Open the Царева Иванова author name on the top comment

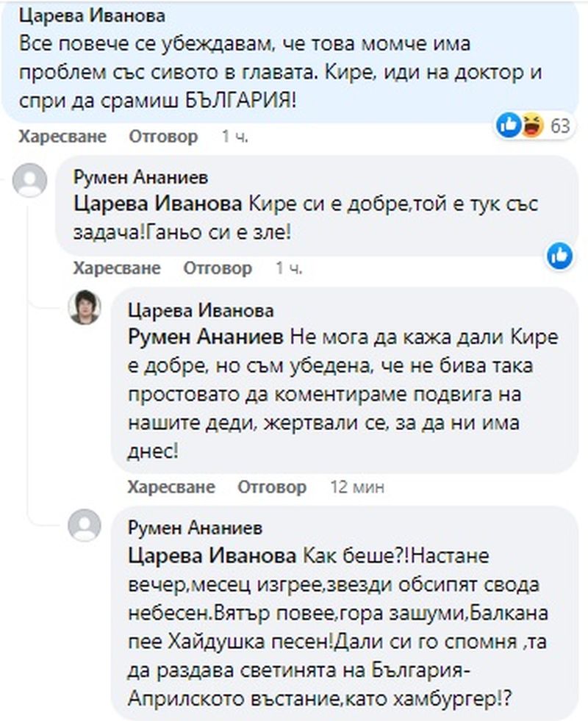coord(92,16)
